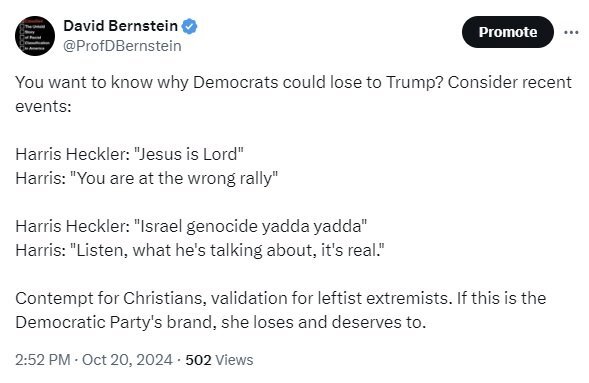Screen dimensions: 589x383
Task: Click the word "Trump?" in the first line
Action: pyautogui.click(x=414, y=83)
